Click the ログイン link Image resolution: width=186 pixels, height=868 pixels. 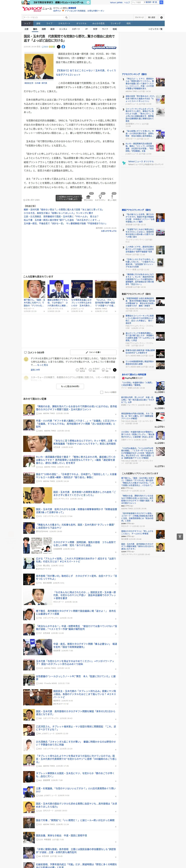[57, 11]
